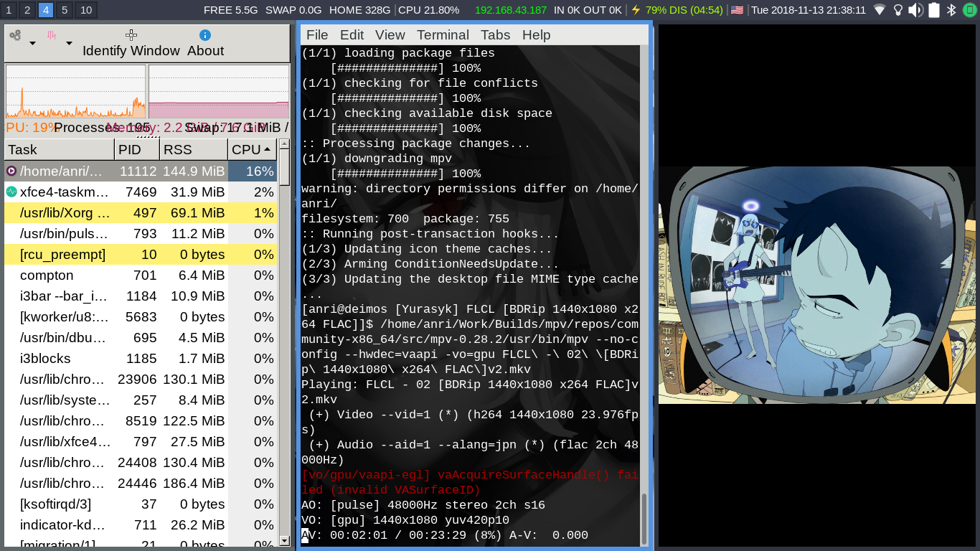
Task: Open About using the blue info icon
Action: pos(205,35)
